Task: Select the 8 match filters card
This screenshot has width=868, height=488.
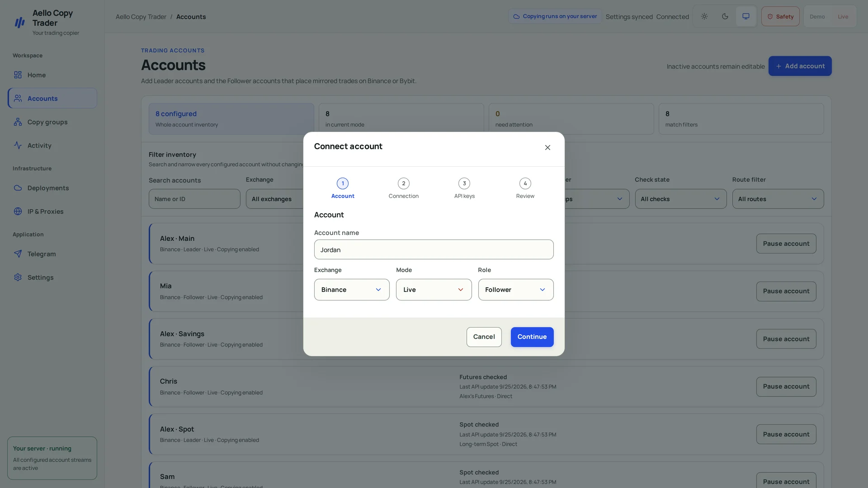Action: pos(741,119)
